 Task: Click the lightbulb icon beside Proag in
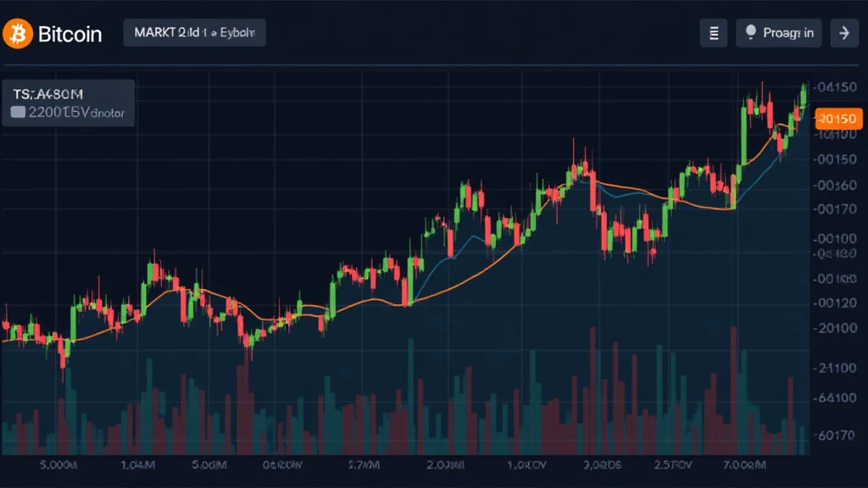pyautogui.click(x=750, y=33)
